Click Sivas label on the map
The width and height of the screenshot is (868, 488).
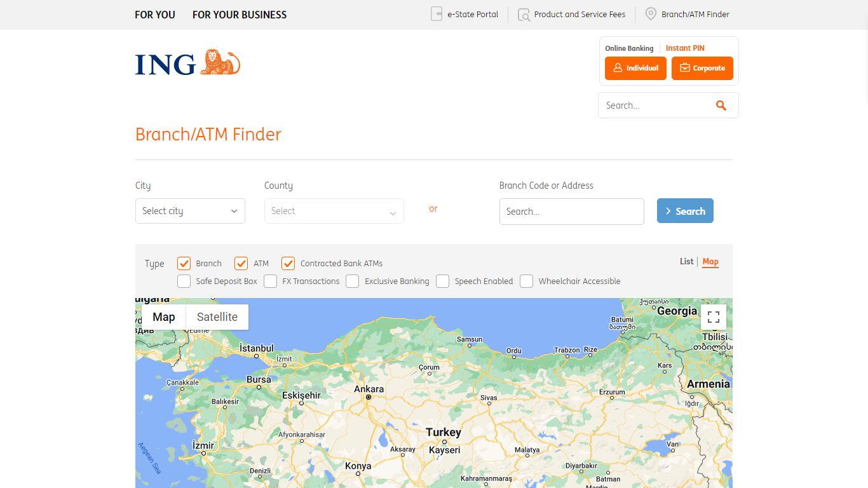[x=489, y=398]
